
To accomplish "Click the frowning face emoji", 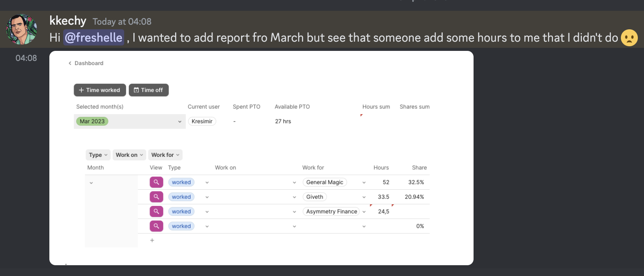I will point(629,38).
